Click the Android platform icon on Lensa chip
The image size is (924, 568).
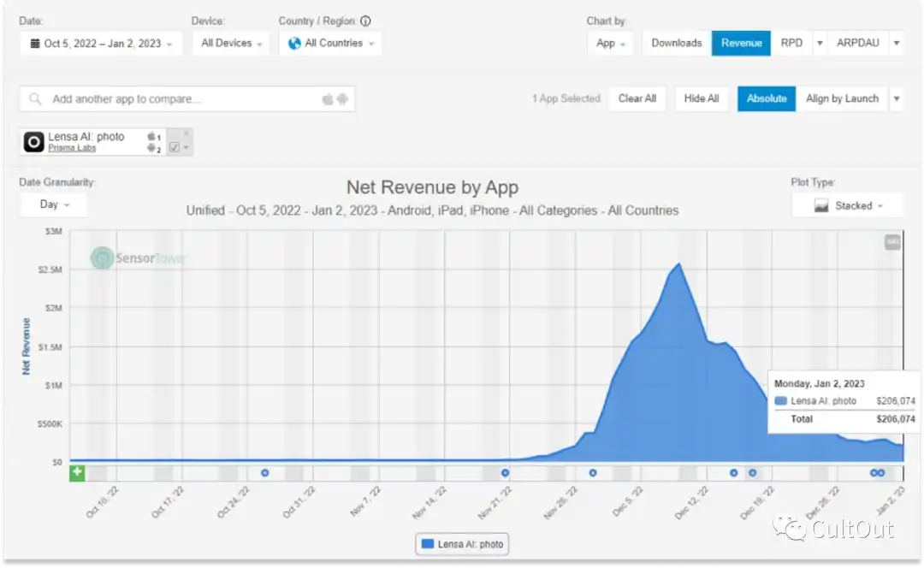pos(152,149)
